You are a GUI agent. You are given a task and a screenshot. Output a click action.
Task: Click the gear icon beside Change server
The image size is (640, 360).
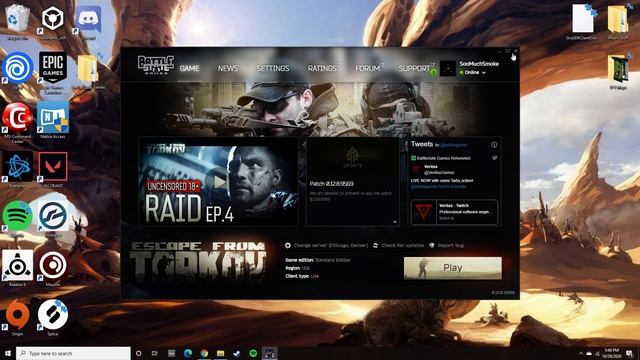click(288, 245)
